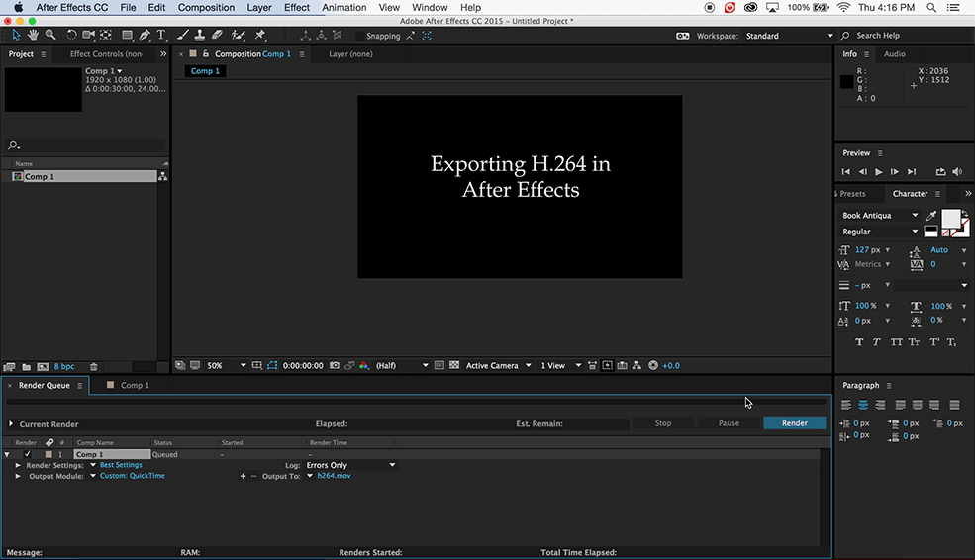Toggle mask and shape path visibility
This screenshot has width=975, height=560.
tap(272, 365)
